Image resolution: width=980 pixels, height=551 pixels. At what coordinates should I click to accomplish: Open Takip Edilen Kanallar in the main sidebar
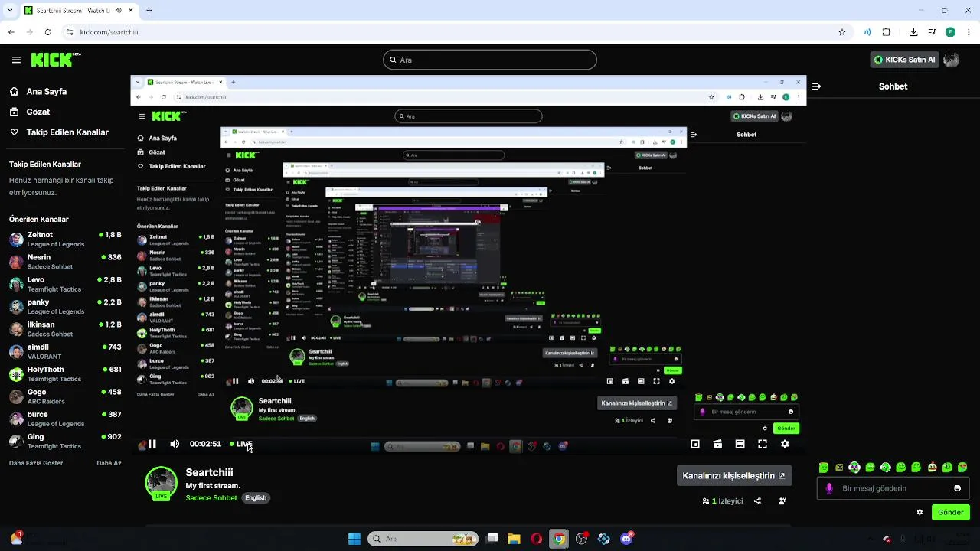[59, 132]
